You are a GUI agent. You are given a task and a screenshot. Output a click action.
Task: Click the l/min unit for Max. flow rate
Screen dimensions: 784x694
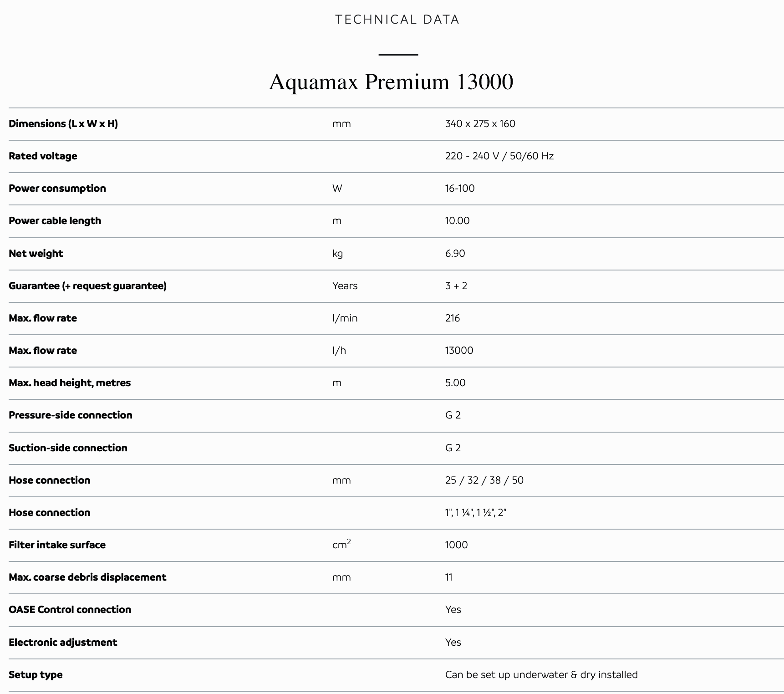[345, 318]
